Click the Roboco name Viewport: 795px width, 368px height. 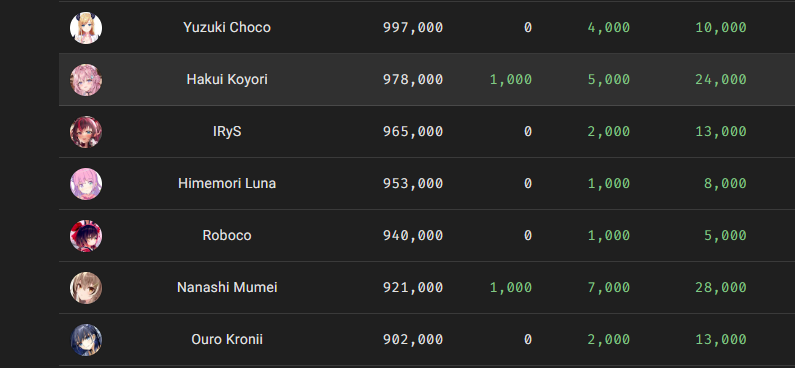pos(227,235)
